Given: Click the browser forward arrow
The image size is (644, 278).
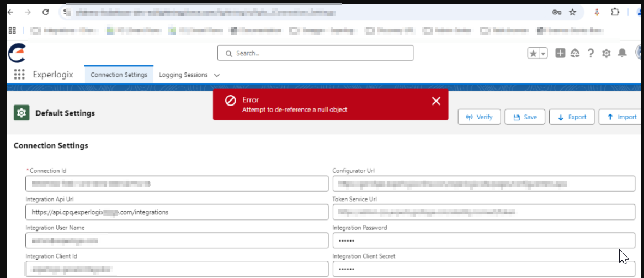Looking at the screenshot, I should pyautogui.click(x=28, y=12).
